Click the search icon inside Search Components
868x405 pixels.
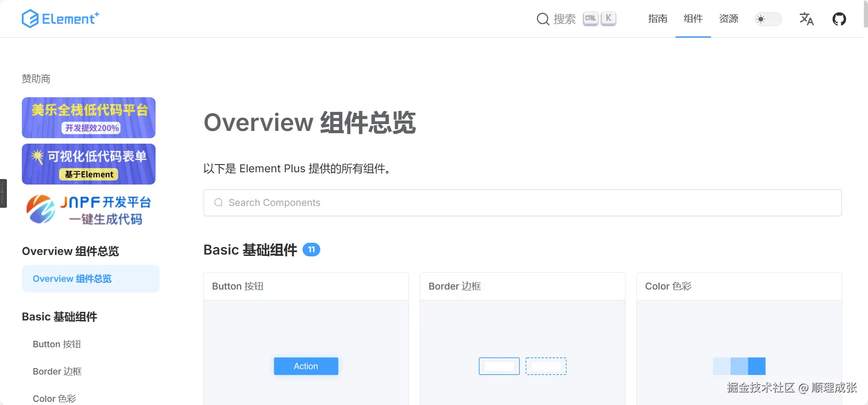[218, 203]
